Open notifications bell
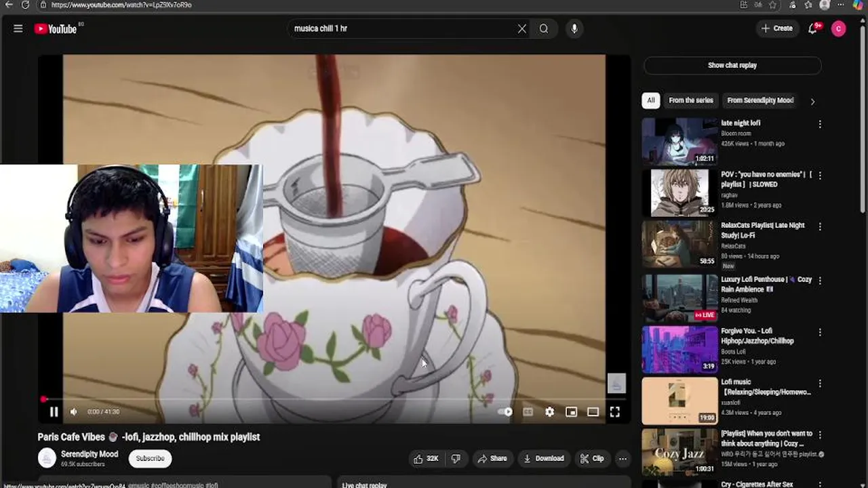The height and width of the screenshot is (488, 868). tap(812, 28)
